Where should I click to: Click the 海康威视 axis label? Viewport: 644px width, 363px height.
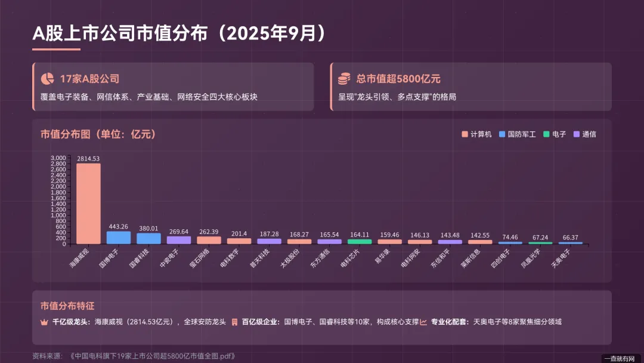point(79,258)
